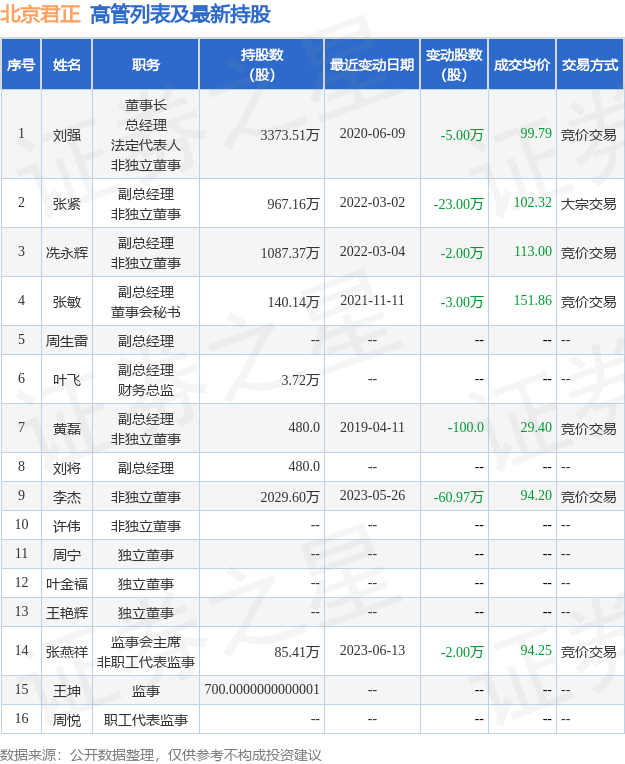This screenshot has width=625, height=764.
Task: Select the name 黄磊
Action: tap(67, 429)
